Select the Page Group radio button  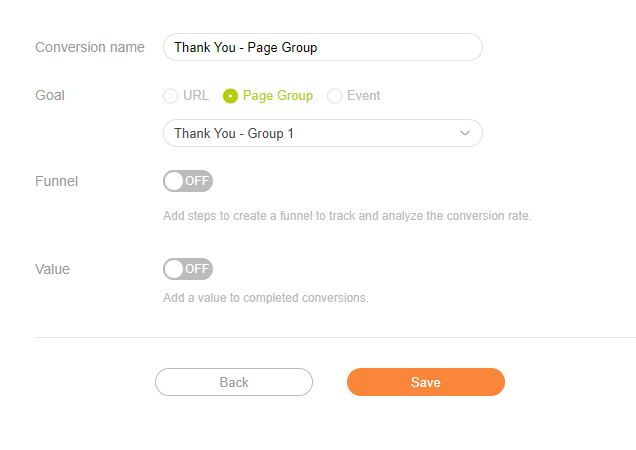click(x=231, y=96)
